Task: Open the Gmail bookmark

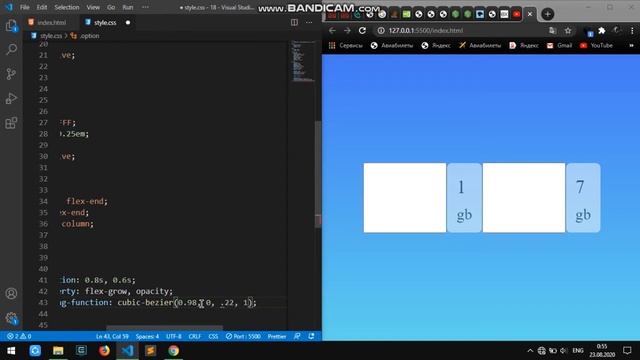Action: click(560, 46)
